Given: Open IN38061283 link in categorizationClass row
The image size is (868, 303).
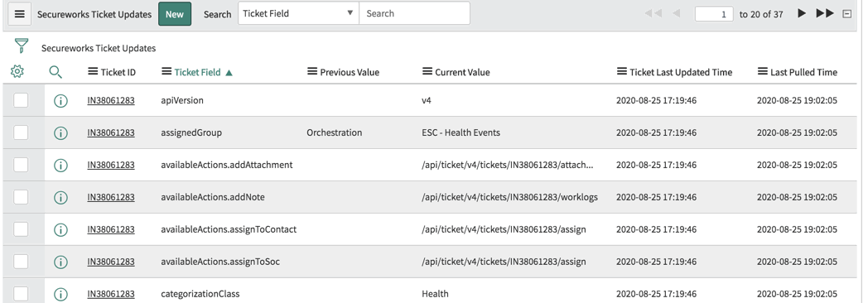Looking at the screenshot, I should coord(111,294).
